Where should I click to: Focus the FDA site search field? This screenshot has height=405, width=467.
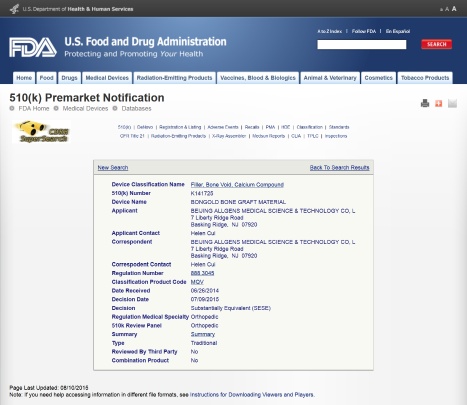362,44
